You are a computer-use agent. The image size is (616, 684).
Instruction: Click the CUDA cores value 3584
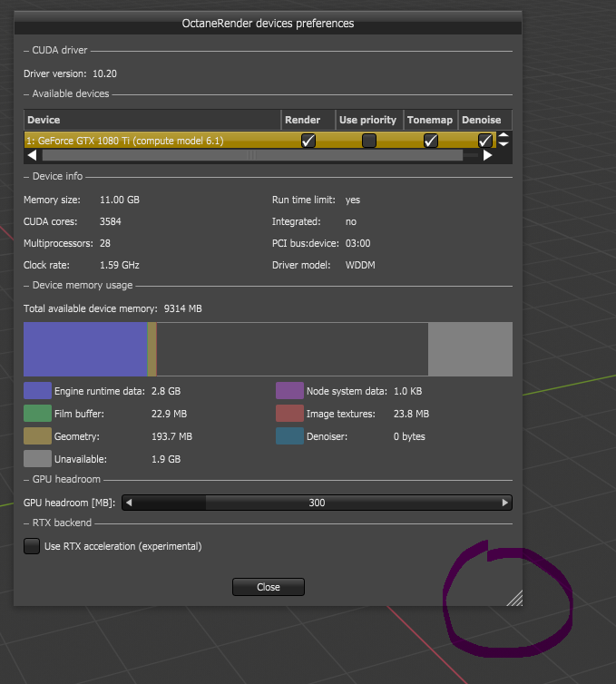(111, 221)
